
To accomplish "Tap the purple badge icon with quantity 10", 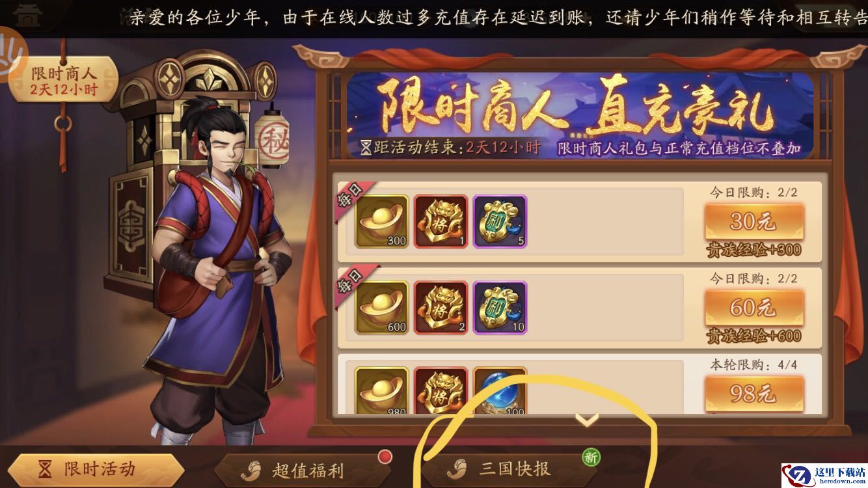I will tap(500, 308).
